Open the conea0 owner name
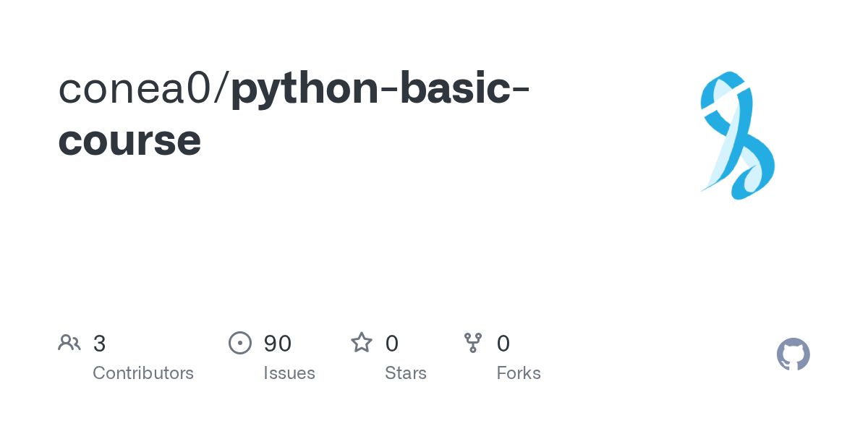The width and height of the screenshot is (868, 434). click(137, 88)
